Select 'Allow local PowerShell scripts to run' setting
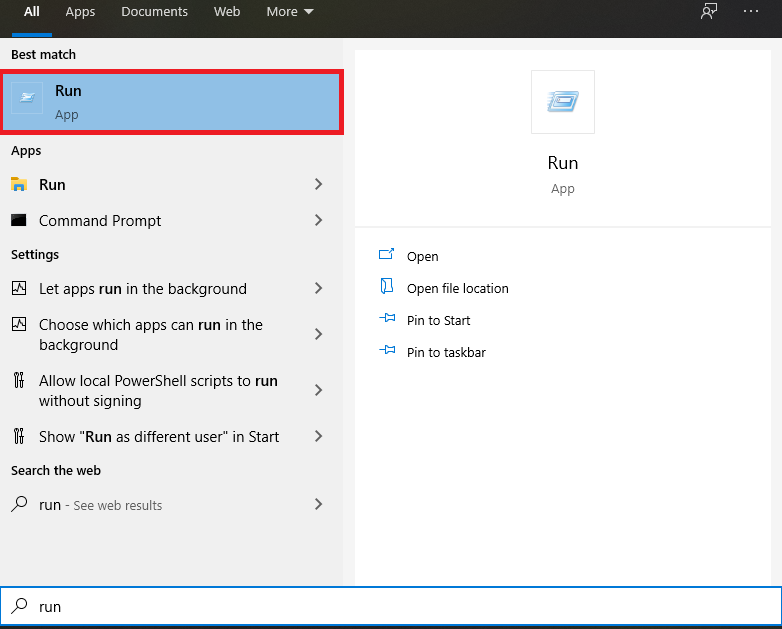782x629 pixels. 158,391
